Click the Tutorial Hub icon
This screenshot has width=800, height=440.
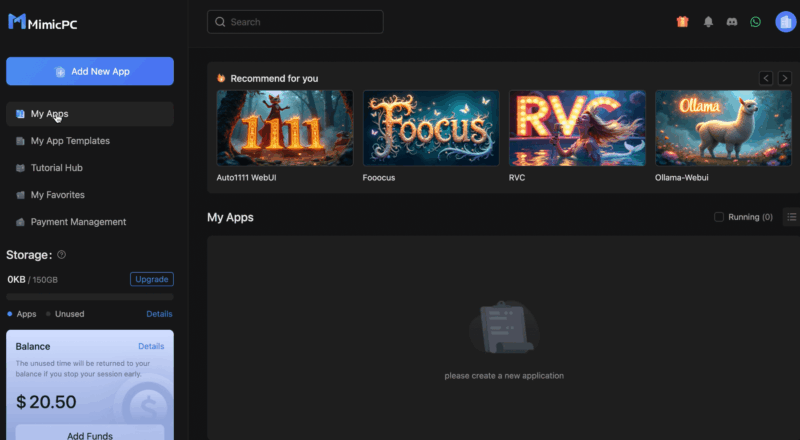pyautogui.click(x=20, y=168)
